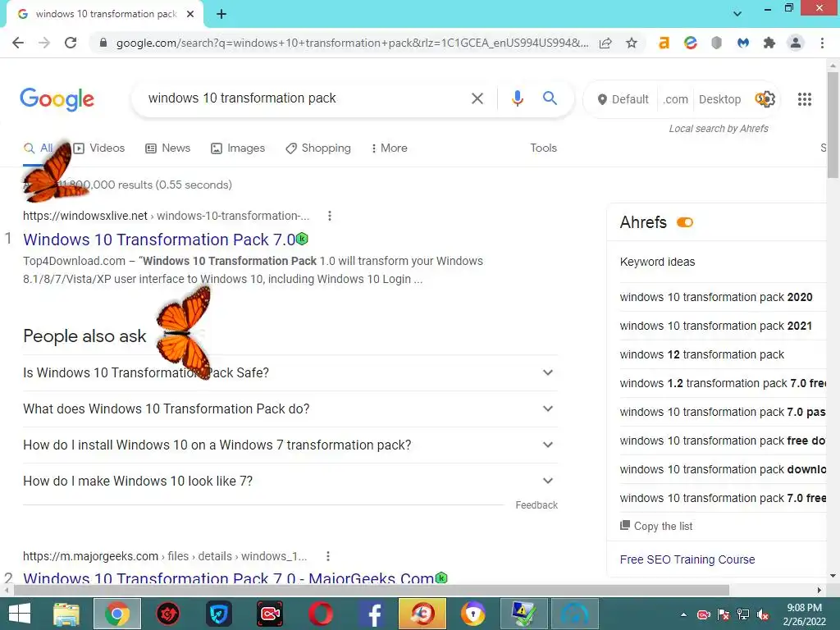Open the Desktop device selector
Image resolution: width=840 pixels, height=630 pixels.
(719, 99)
